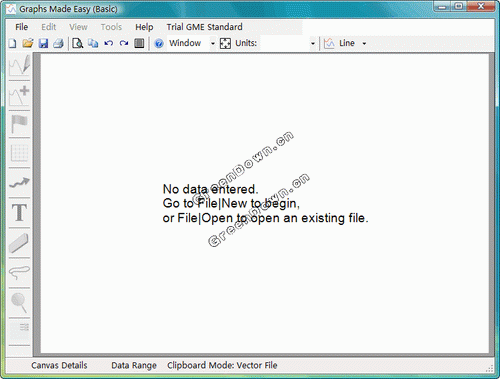Select the flag marker tool
500x379 pixels.
pyautogui.click(x=19, y=124)
